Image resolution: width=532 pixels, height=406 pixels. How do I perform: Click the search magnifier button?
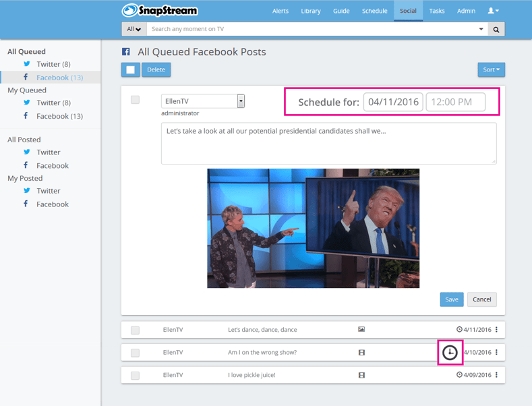pos(496,30)
